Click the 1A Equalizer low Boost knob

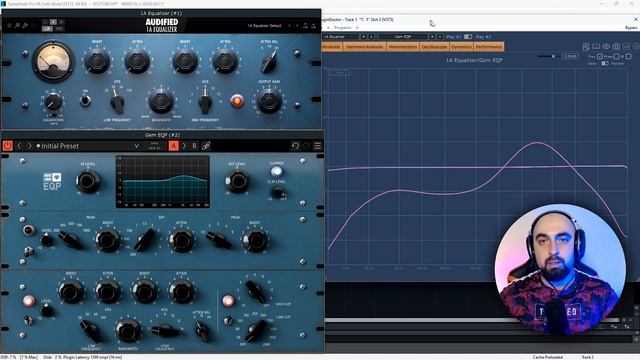[x=97, y=62]
